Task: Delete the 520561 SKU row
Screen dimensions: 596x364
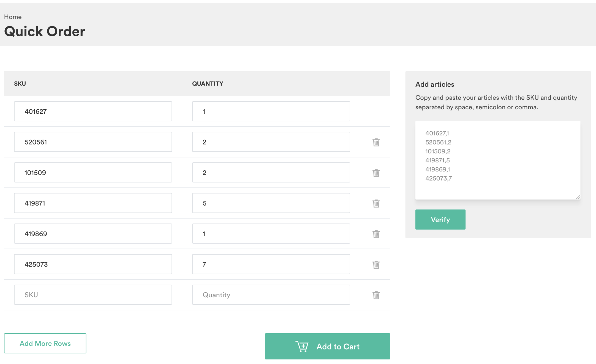Action: point(376,142)
